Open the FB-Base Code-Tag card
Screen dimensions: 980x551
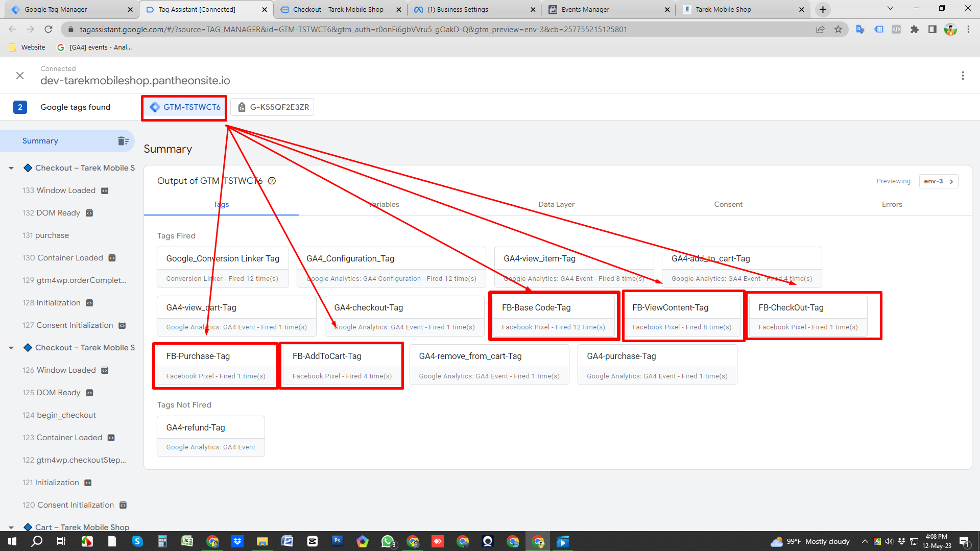click(554, 317)
